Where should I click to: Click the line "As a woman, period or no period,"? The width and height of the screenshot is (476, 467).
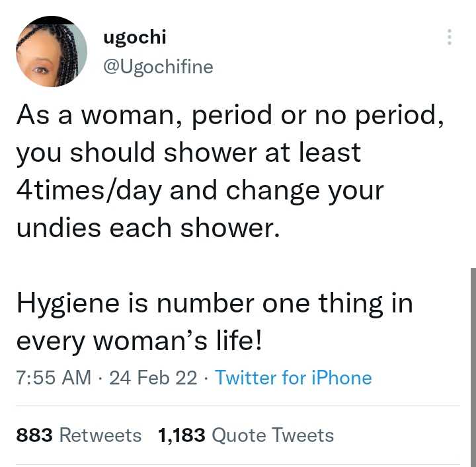(x=228, y=115)
